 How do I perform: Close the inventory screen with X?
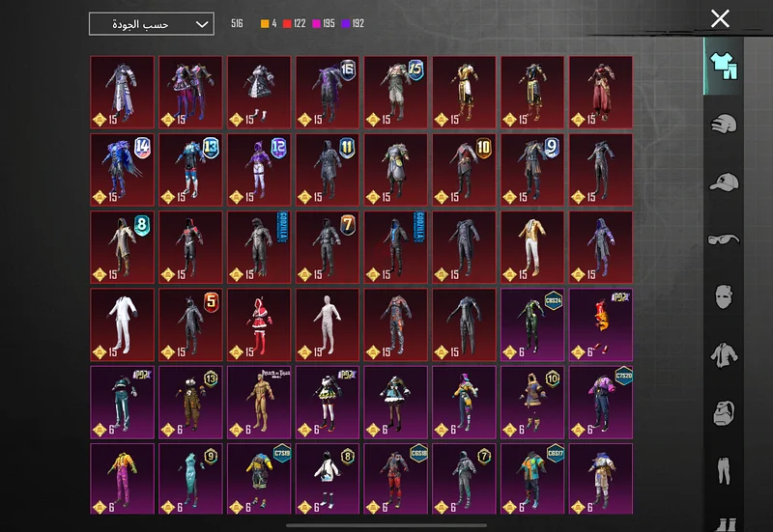(720, 18)
